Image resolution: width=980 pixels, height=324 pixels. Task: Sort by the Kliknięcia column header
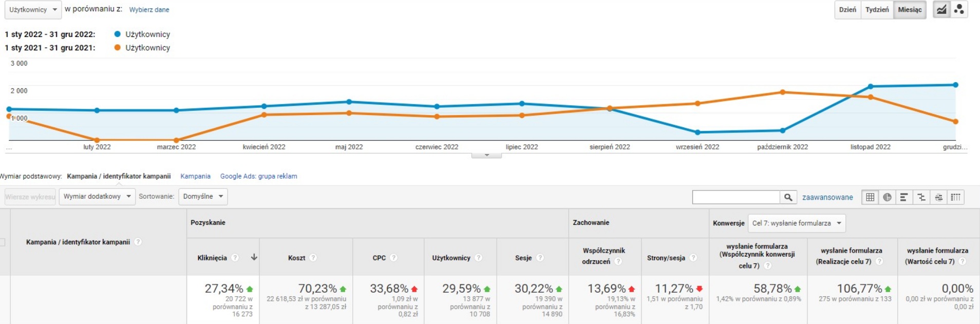click(212, 258)
